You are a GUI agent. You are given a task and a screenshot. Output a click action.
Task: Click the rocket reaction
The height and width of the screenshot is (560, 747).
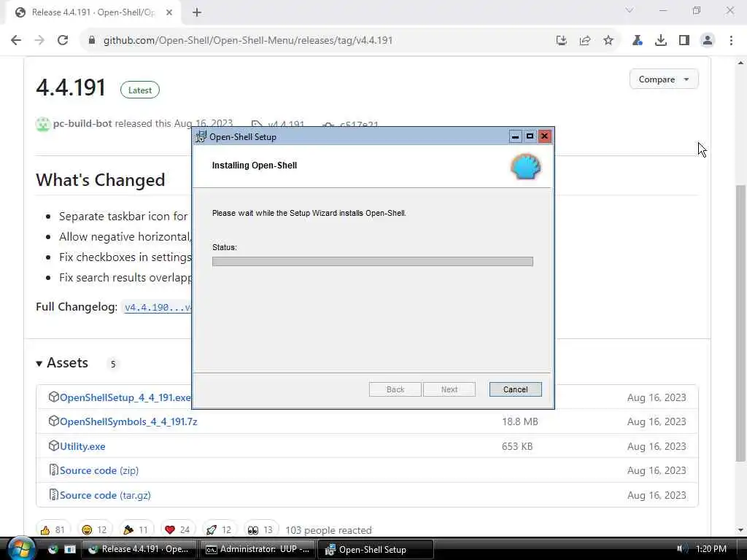click(219, 530)
